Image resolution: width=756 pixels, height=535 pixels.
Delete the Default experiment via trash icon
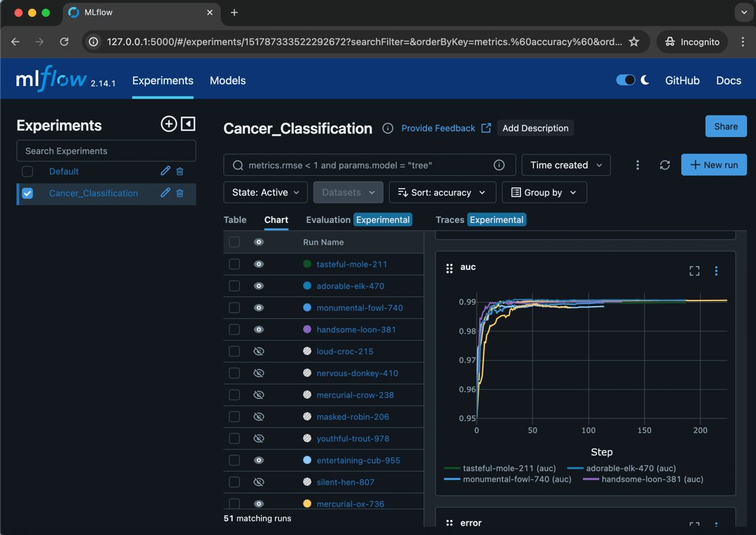[x=180, y=172]
